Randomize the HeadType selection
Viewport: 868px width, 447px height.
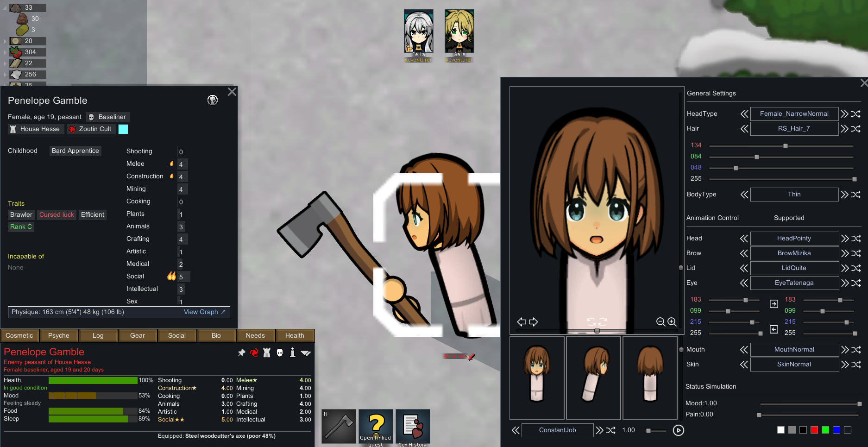[856, 114]
